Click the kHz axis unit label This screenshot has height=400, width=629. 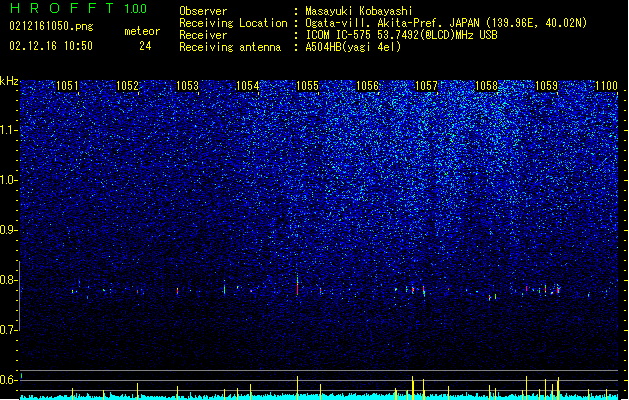tap(9, 81)
